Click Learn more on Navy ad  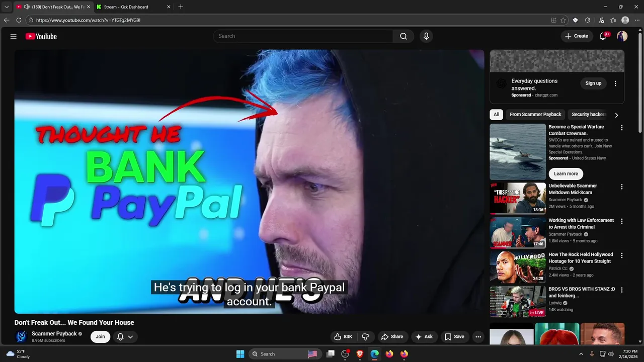[566, 174]
